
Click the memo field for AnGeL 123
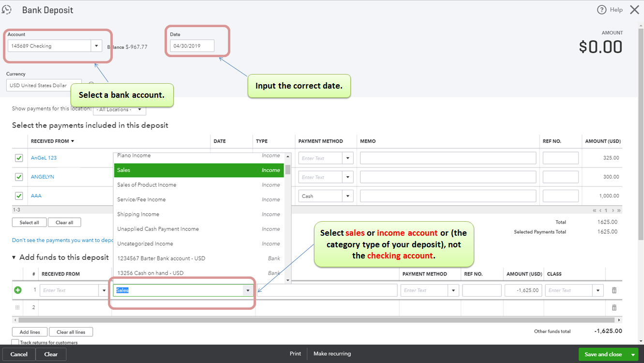448,158
